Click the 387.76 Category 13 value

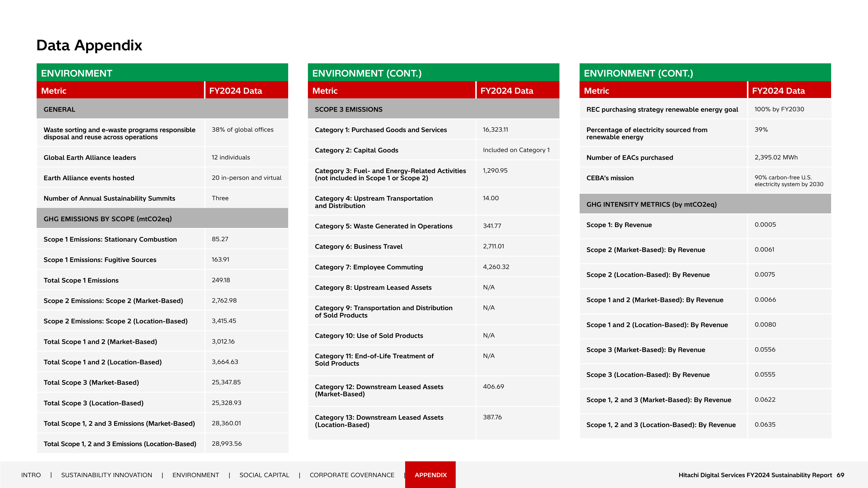[x=492, y=417]
